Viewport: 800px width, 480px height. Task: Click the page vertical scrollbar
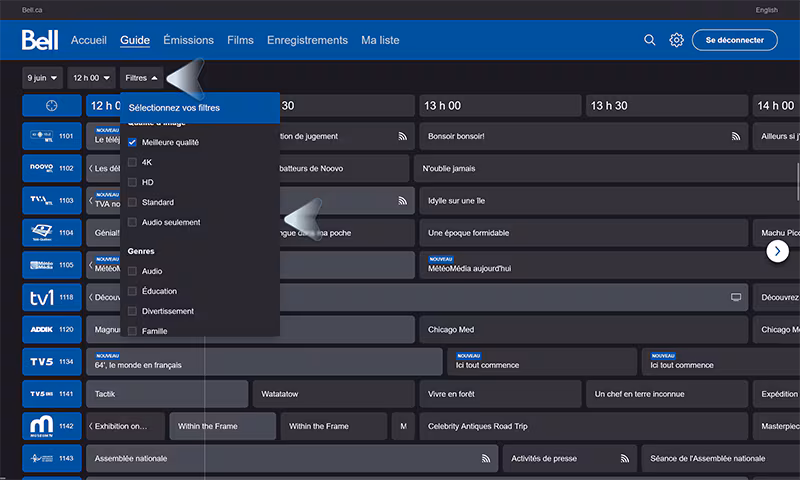coord(798,181)
